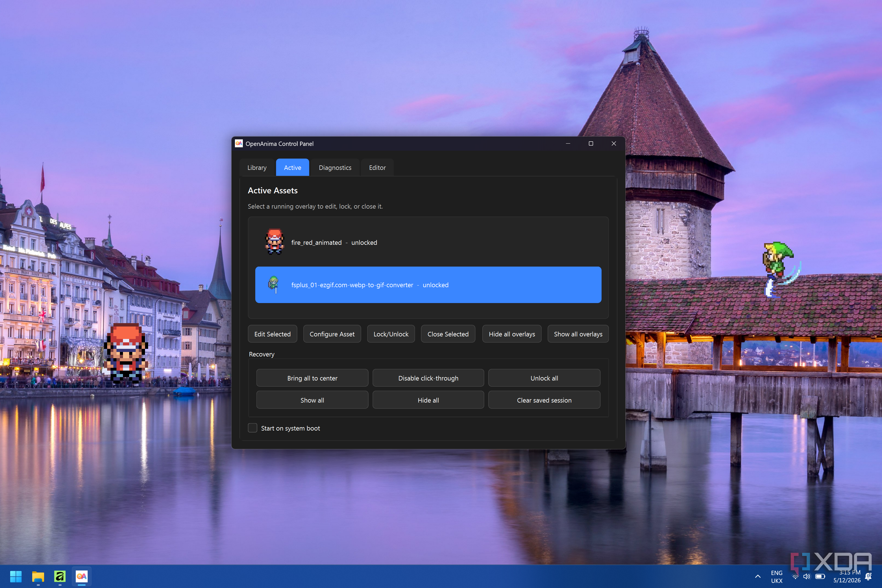Open Wi-Fi network settings in tray
Viewport: 882px width, 588px height.
795,576
